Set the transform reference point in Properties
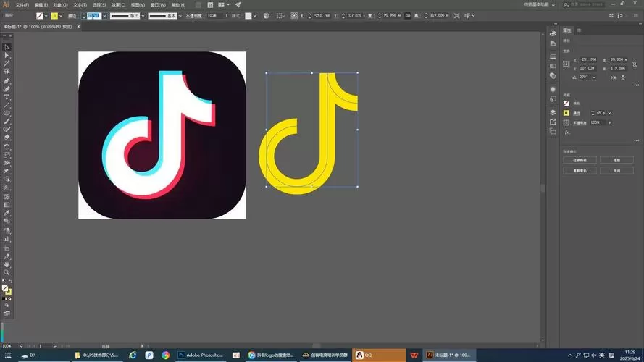Screen dimensions: 644x362 click(x=566, y=64)
